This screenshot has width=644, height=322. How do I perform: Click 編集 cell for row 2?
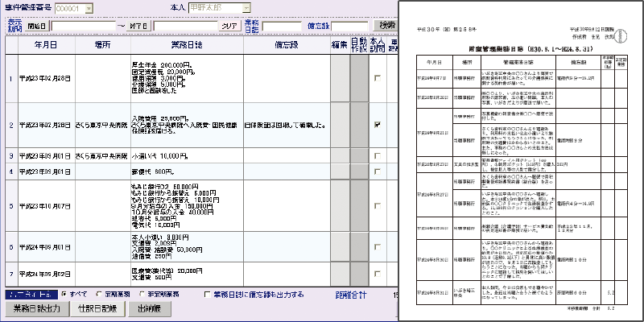click(x=339, y=125)
